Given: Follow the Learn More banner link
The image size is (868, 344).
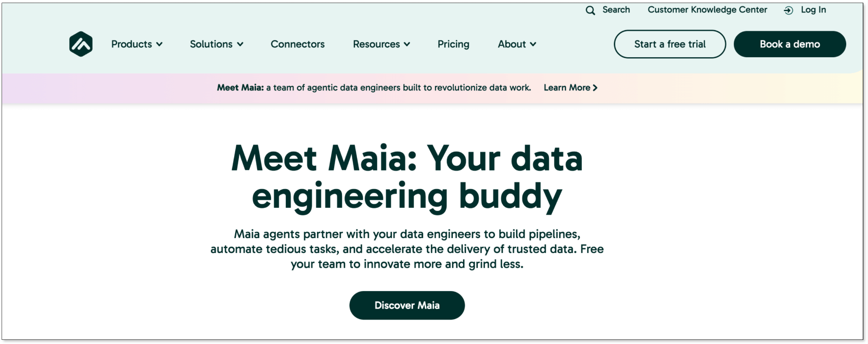Looking at the screenshot, I should click(567, 88).
